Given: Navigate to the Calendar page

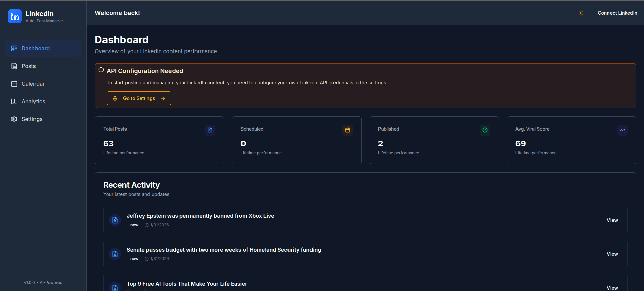Looking at the screenshot, I should (x=33, y=84).
